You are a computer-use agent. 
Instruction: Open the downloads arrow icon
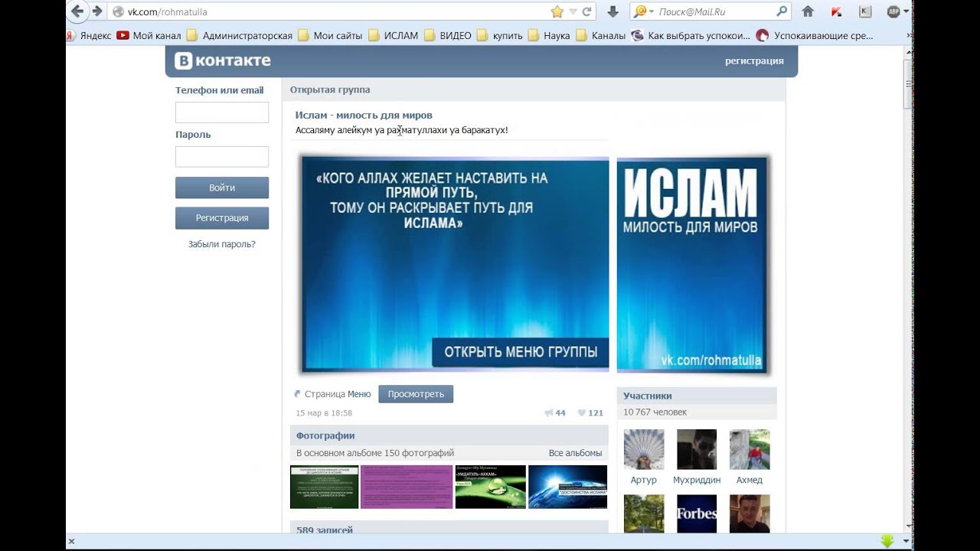click(612, 11)
